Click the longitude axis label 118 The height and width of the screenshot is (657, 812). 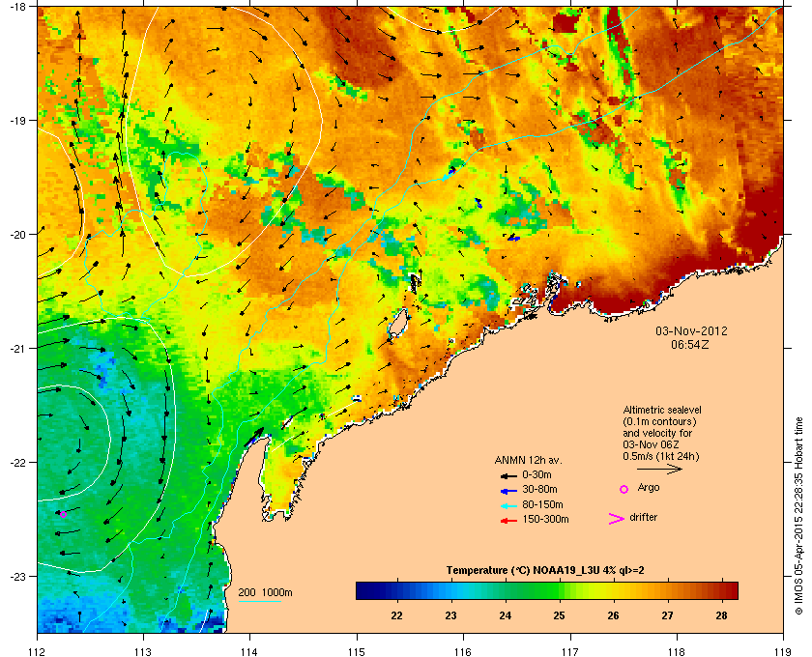[x=677, y=651]
